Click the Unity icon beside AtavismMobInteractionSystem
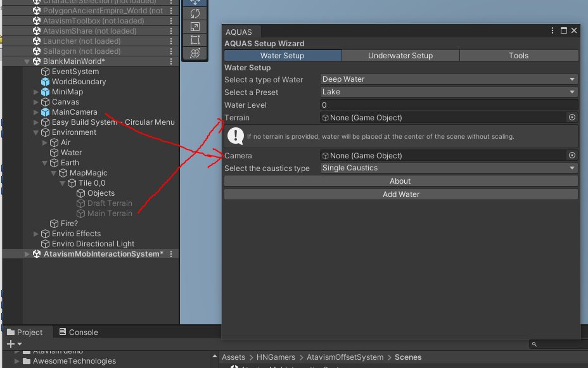588x368 pixels. [x=37, y=254]
